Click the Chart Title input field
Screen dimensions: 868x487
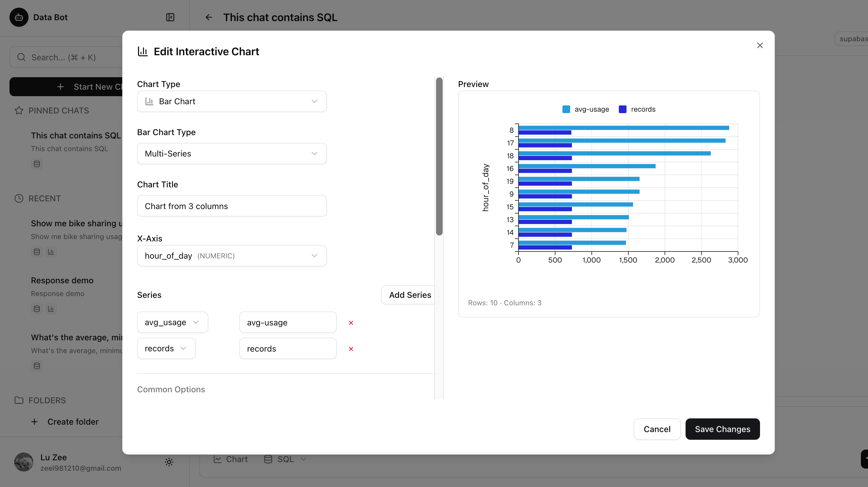[231, 206]
